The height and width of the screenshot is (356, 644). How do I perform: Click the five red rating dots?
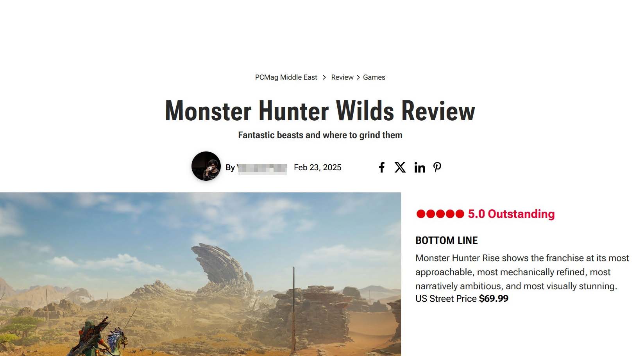coord(440,214)
